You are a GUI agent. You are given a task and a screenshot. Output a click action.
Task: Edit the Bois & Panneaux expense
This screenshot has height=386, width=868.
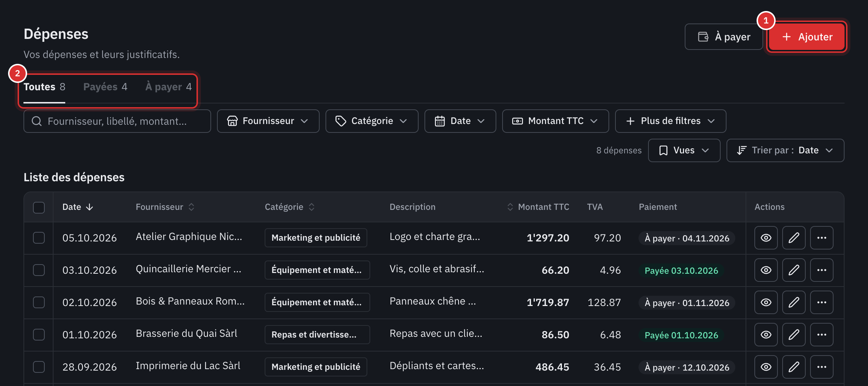(x=794, y=302)
